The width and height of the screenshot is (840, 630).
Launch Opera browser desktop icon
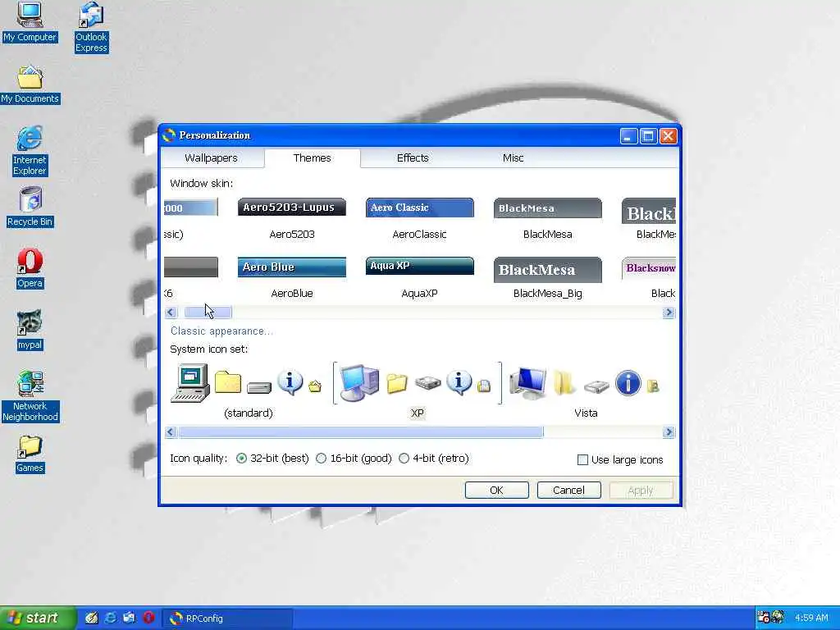click(x=30, y=268)
